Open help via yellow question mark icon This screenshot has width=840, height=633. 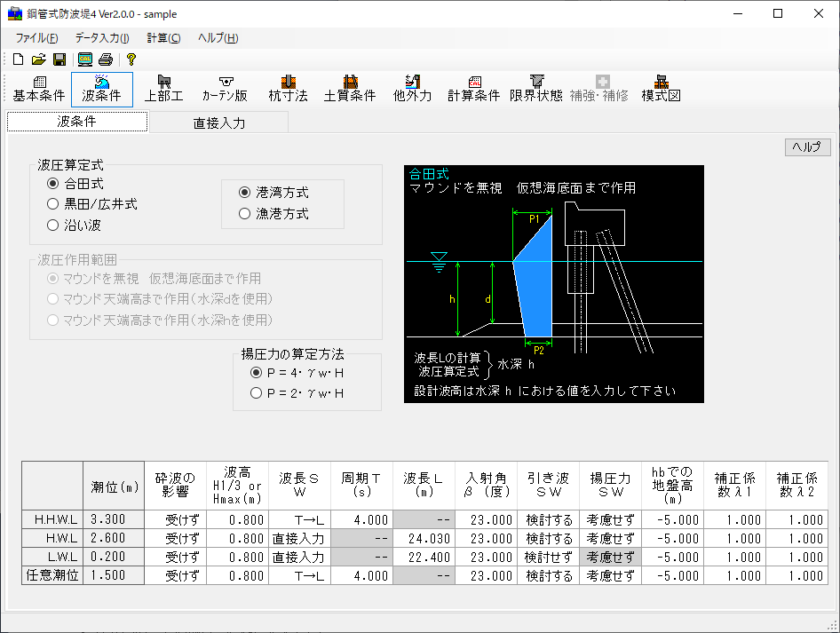[x=131, y=59]
